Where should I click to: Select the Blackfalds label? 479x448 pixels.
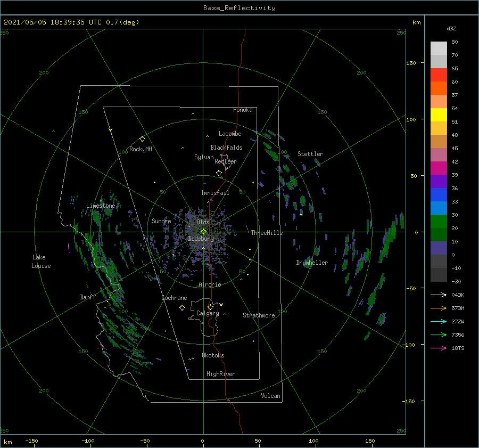pos(226,148)
